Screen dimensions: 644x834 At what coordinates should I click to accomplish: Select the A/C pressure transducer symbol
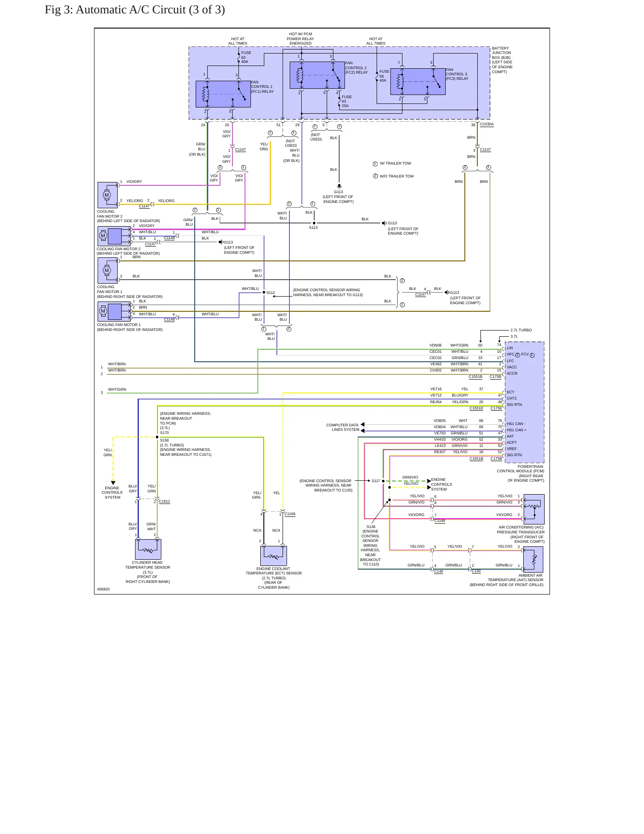[534, 509]
